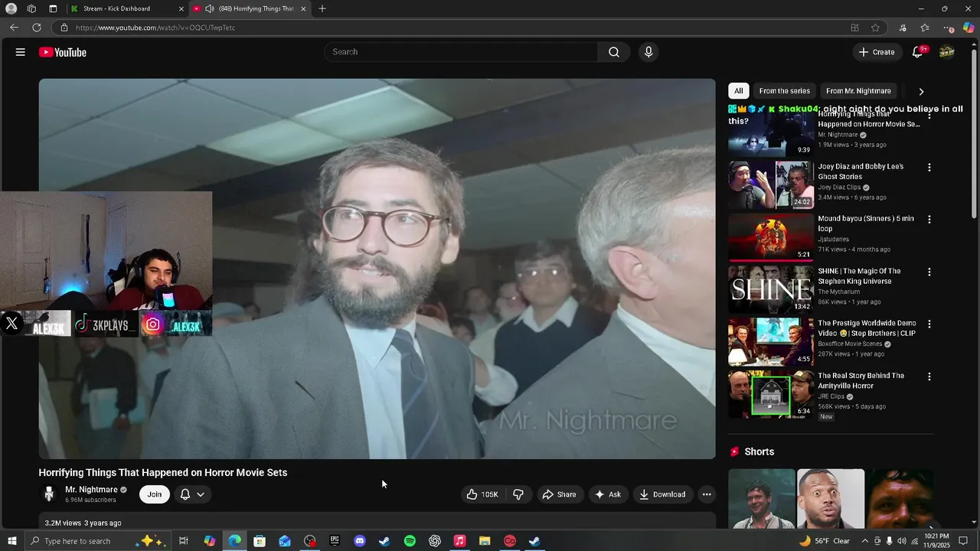Mute the YouTube tab via speaker icon
Screen dimensions: 980x551
tap(209, 8)
